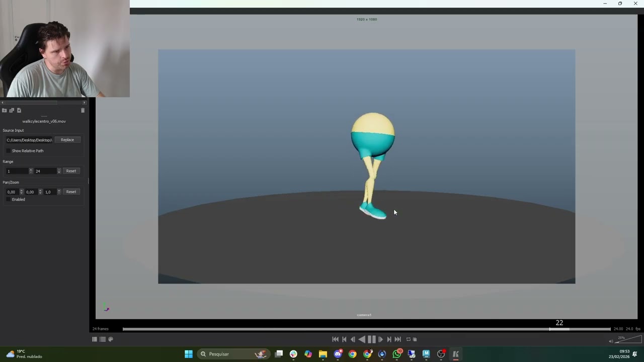Click the duplicate source icon

tap(12, 110)
